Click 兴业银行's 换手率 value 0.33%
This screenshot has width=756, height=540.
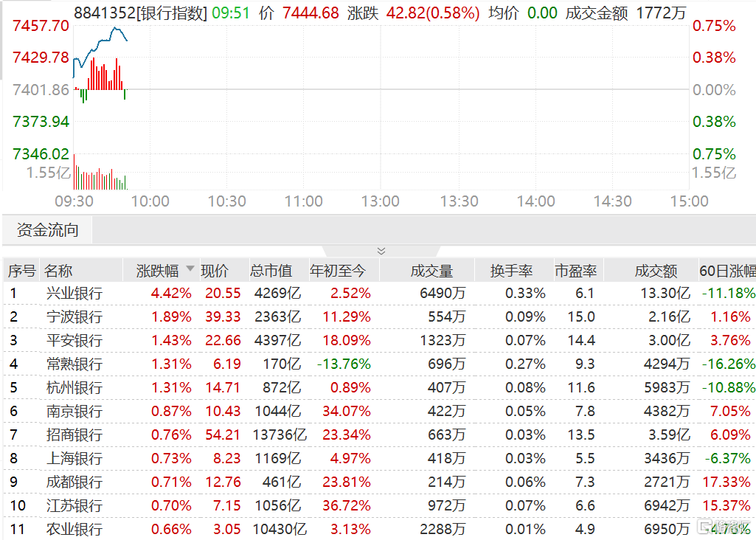[526, 293]
